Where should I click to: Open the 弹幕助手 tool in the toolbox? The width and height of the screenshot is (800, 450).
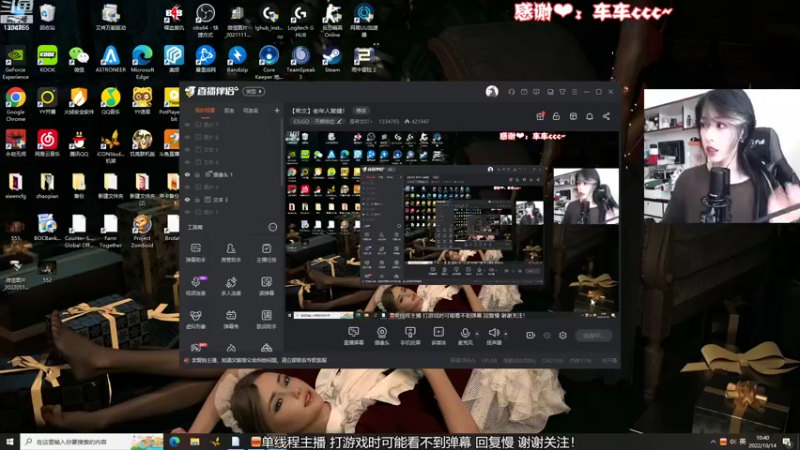pos(195,253)
